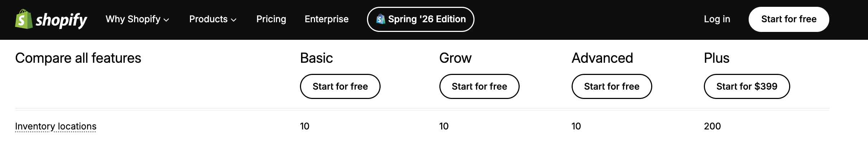Click the Plus value 200 for inventory
Viewport: 868px width, 142px height.
point(712,126)
